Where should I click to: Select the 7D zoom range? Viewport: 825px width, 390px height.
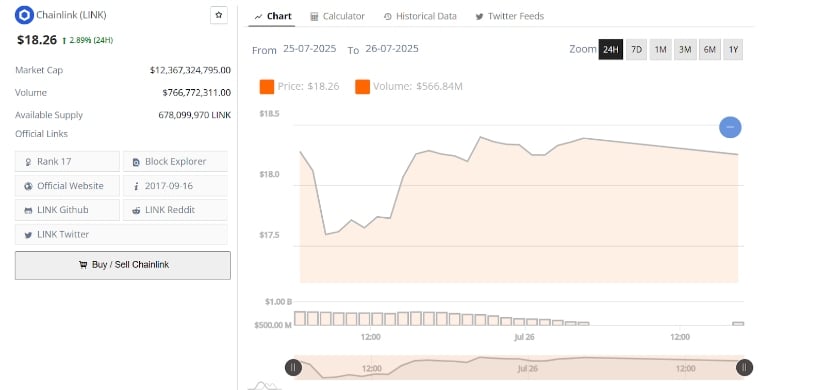pos(636,49)
